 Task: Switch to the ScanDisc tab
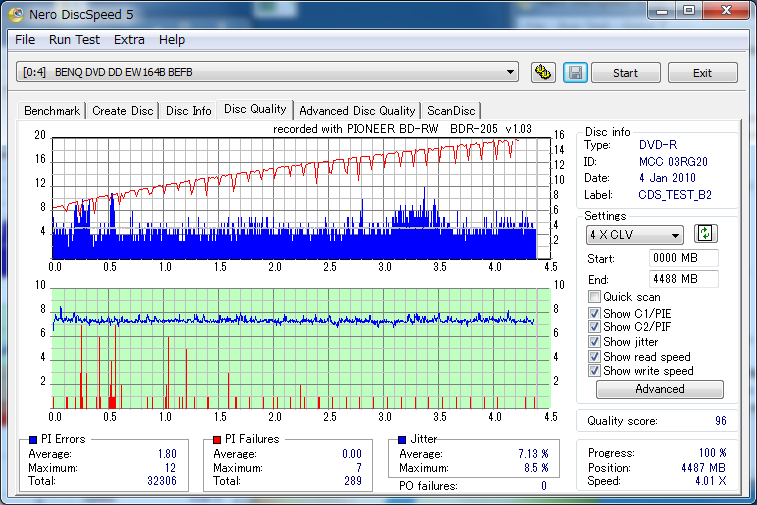point(451,111)
